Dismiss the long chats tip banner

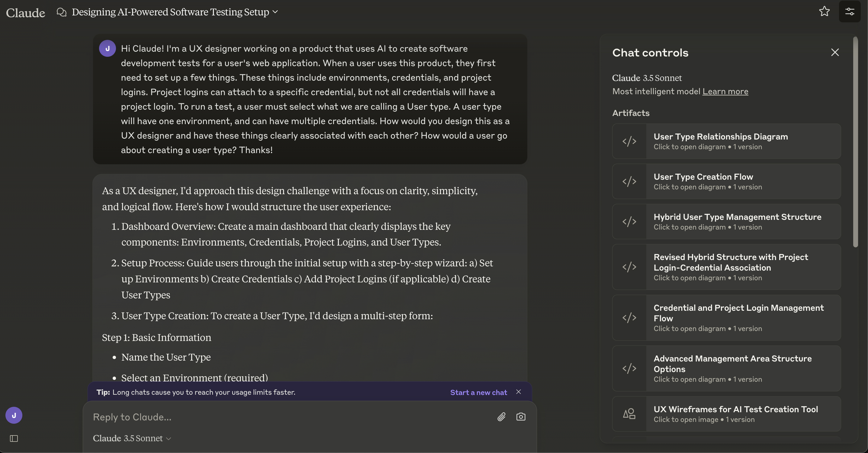(x=518, y=392)
